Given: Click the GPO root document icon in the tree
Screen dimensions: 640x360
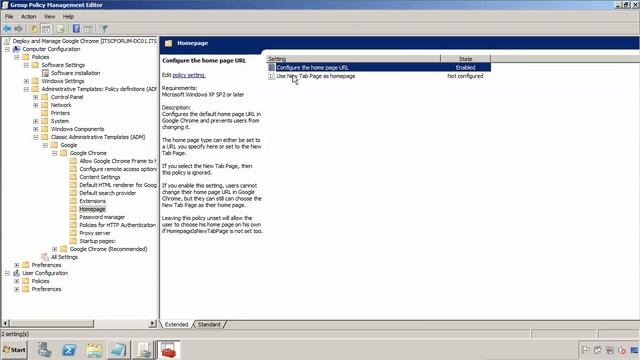Looking at the screenshot, I should click(x=7, y=41).
